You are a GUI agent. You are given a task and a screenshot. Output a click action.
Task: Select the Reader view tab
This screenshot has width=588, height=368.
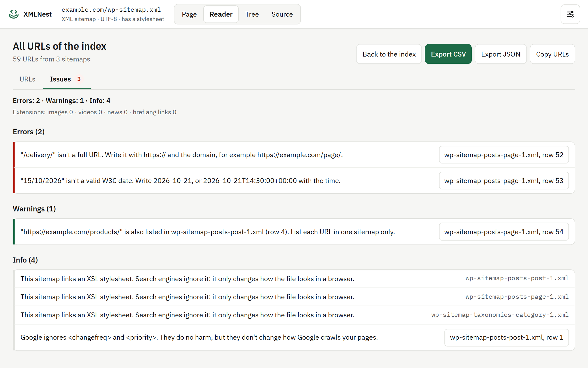point(221,14)
